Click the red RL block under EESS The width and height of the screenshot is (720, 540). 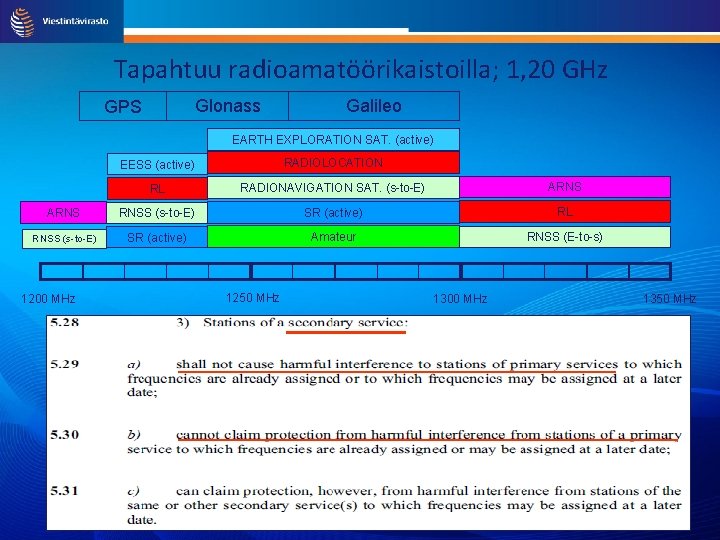click(x=157, y=189)
